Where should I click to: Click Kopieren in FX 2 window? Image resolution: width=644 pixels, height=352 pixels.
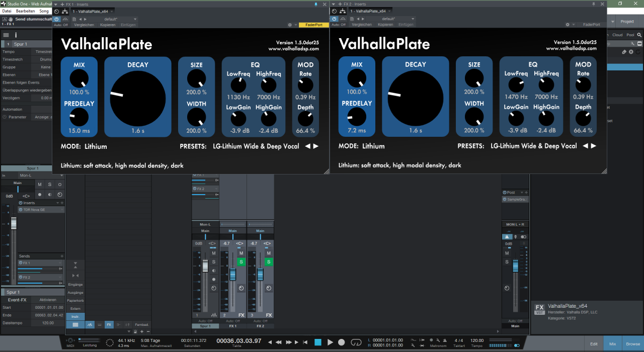(385, 25)
